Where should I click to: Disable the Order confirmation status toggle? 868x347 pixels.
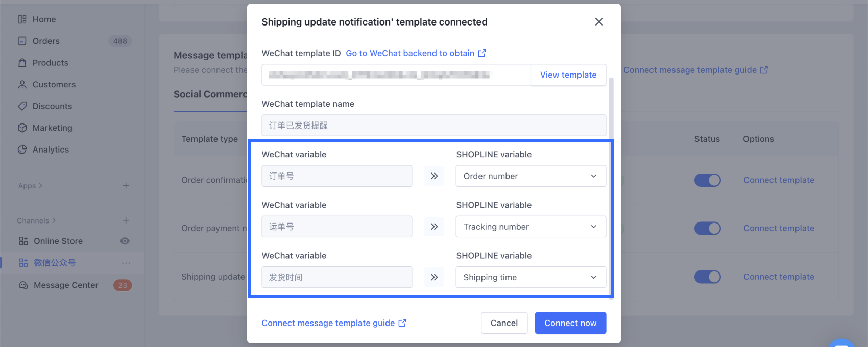707,180
